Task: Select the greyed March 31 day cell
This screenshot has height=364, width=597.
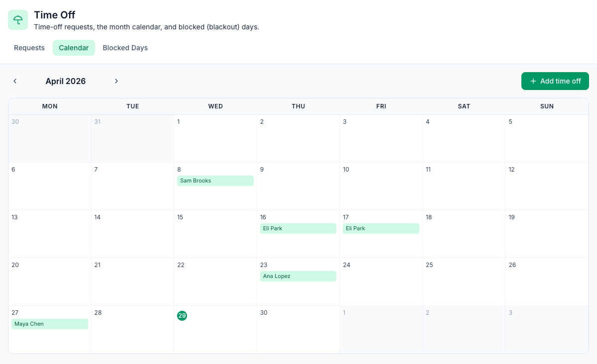Action: click(133, 139)
